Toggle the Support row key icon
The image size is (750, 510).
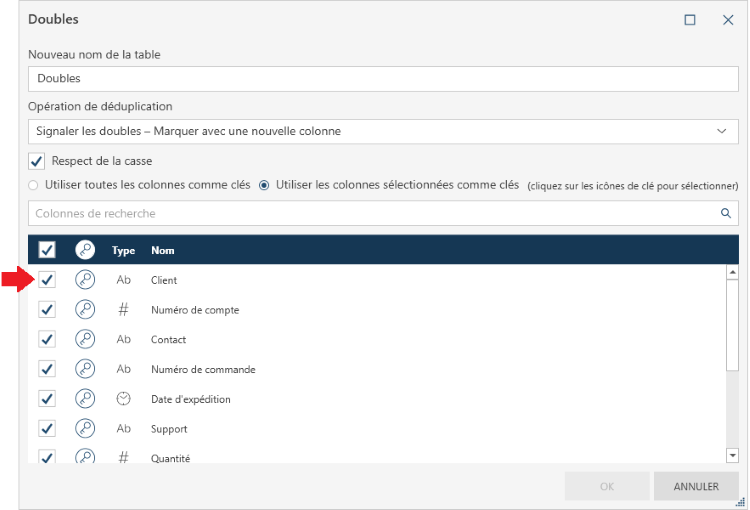pyautogui.click(x=85, y=429)
